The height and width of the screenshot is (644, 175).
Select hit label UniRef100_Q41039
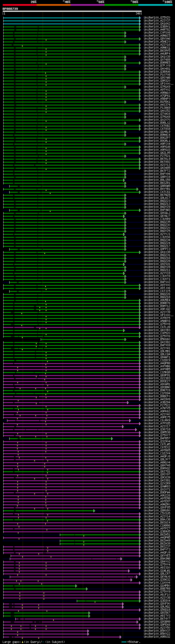point(157,57)
